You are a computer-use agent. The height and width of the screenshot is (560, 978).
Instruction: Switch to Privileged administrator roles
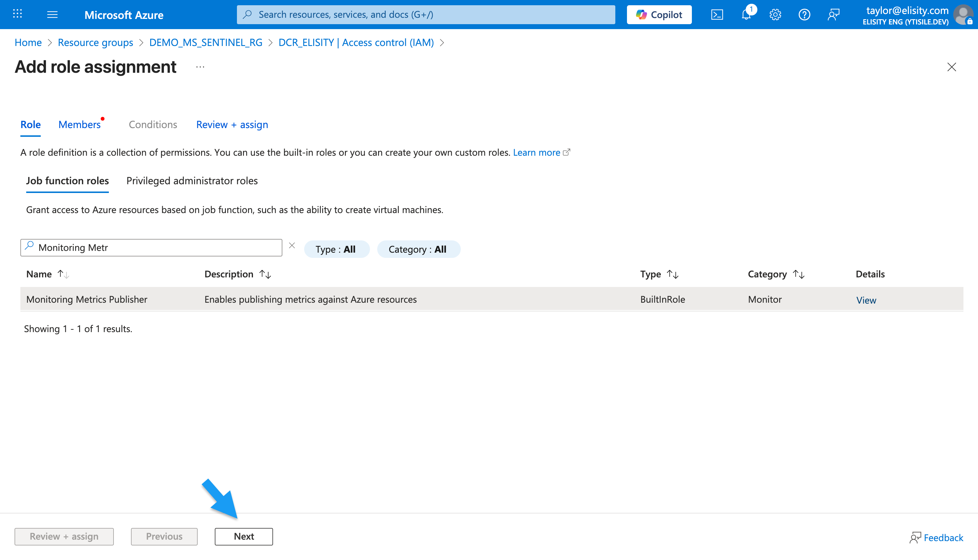(192, 180)
